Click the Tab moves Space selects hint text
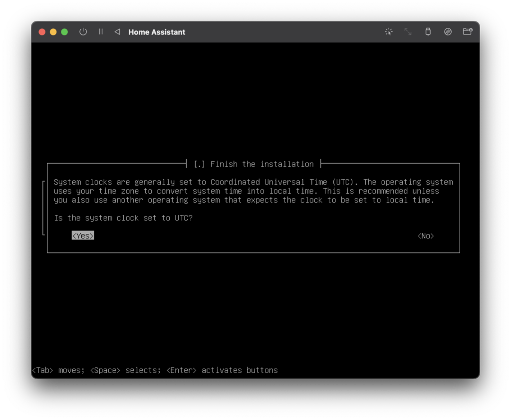 pos(155,370)
